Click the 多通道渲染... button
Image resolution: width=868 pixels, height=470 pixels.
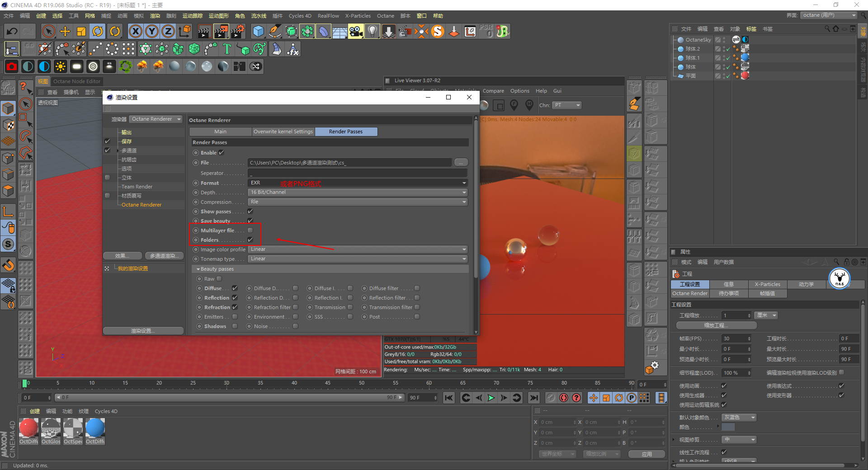165,256
